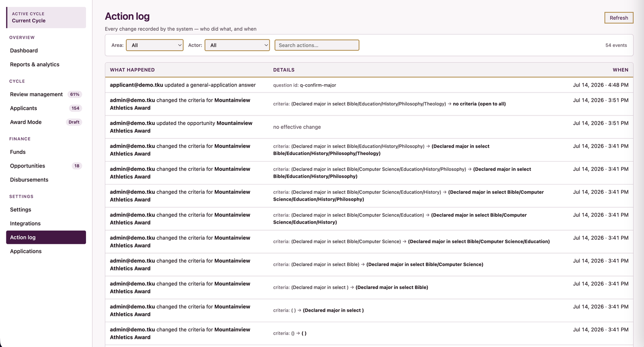This screenshot has width=644, height=347.
Task: Go to Dashboard
Action: pyautogui.click(x=24, y=51)
